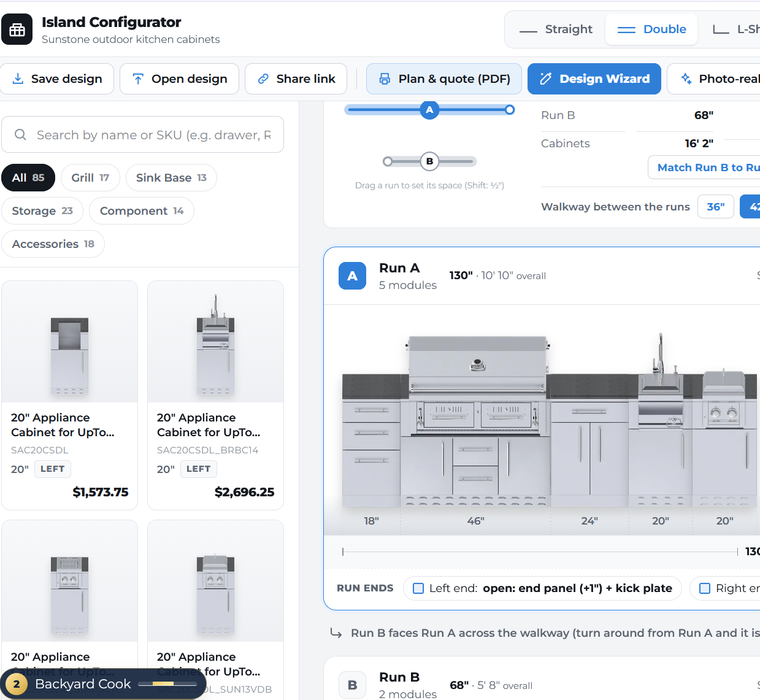Select the SAC20CSDL_BRBC14 appliance cabinet card
The image size is (760, 700).
216,395
